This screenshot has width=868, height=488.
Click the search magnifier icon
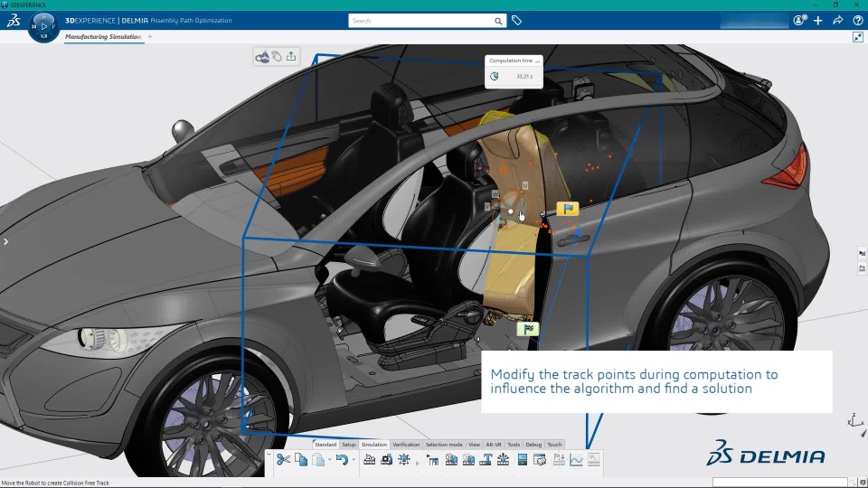tap(498, 21)
